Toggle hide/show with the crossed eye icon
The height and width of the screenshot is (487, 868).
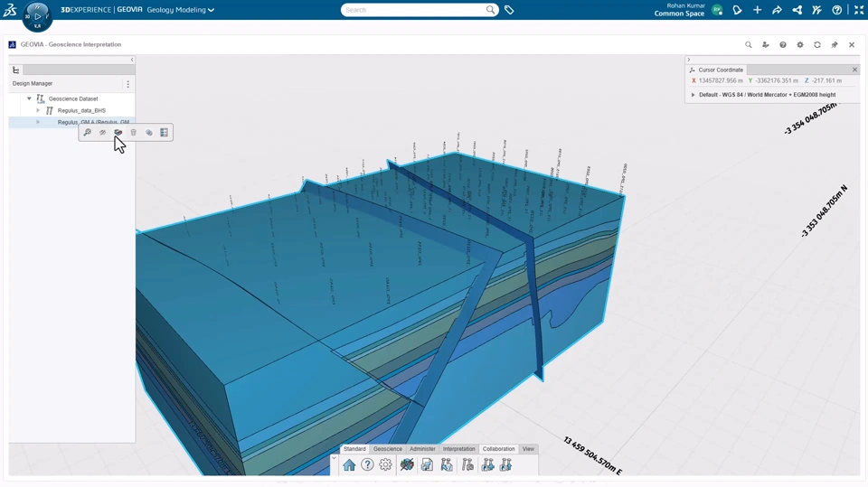[102, 132]
